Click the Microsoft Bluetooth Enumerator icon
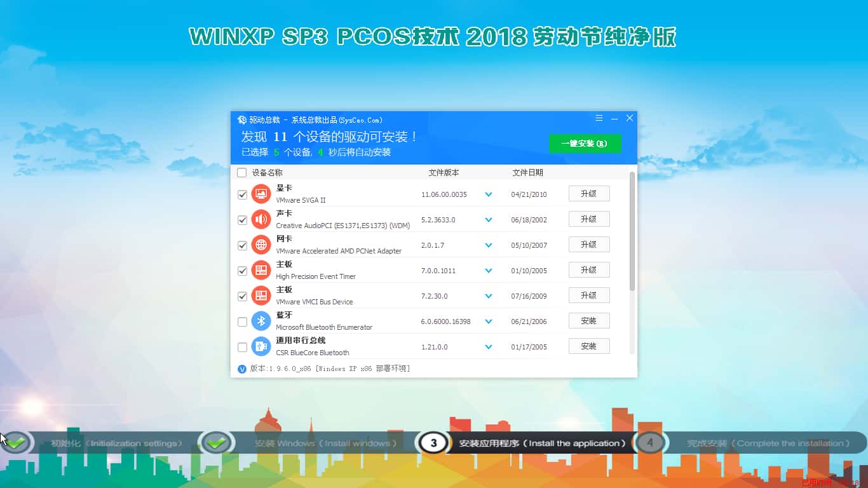The height and width of the screenshot is (488, 868). click(261, 321)
